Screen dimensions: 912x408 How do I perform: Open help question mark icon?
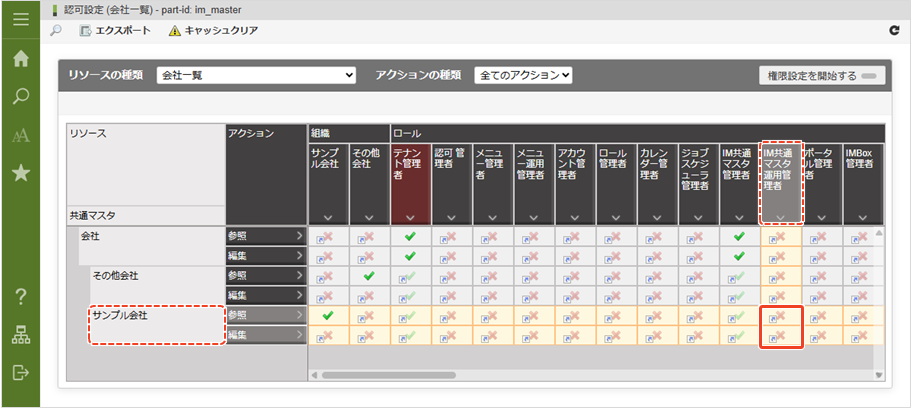(x=20, y=297)
